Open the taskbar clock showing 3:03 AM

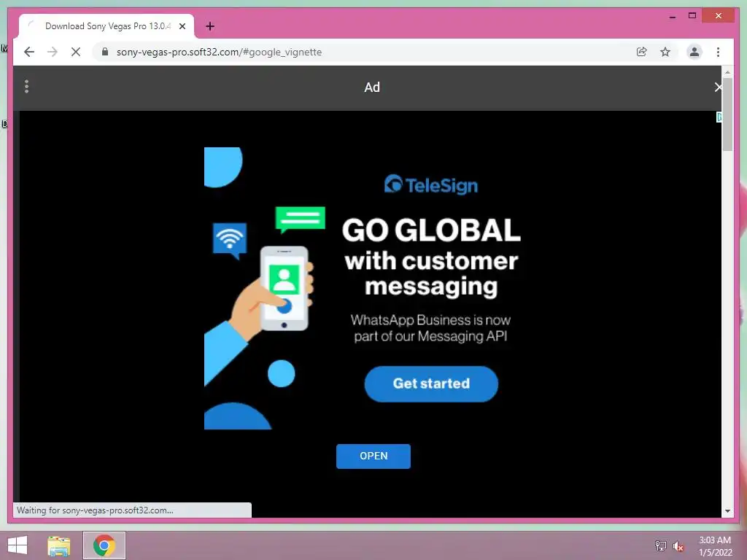coord(715,546)
